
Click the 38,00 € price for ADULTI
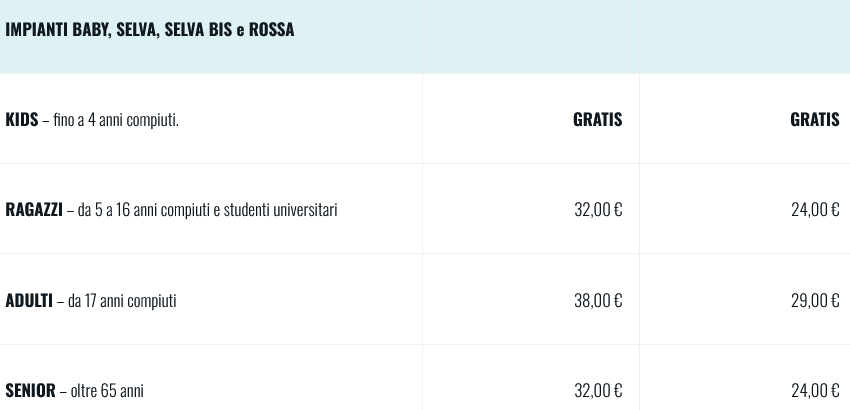tap(598, 300)
